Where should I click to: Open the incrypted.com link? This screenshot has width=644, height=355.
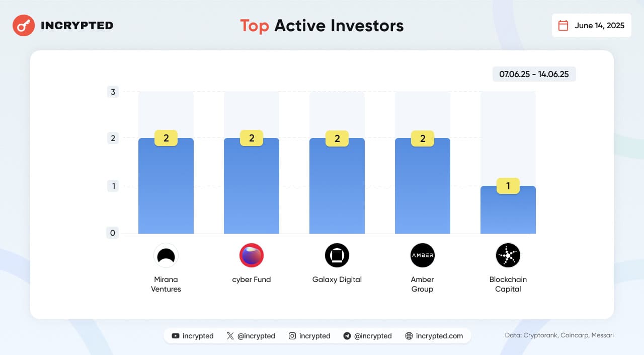point(439,336)
